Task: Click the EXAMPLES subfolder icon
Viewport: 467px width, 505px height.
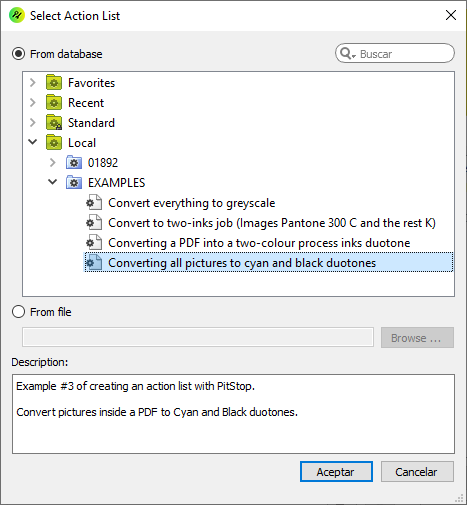Action: (x=74, y=183)
